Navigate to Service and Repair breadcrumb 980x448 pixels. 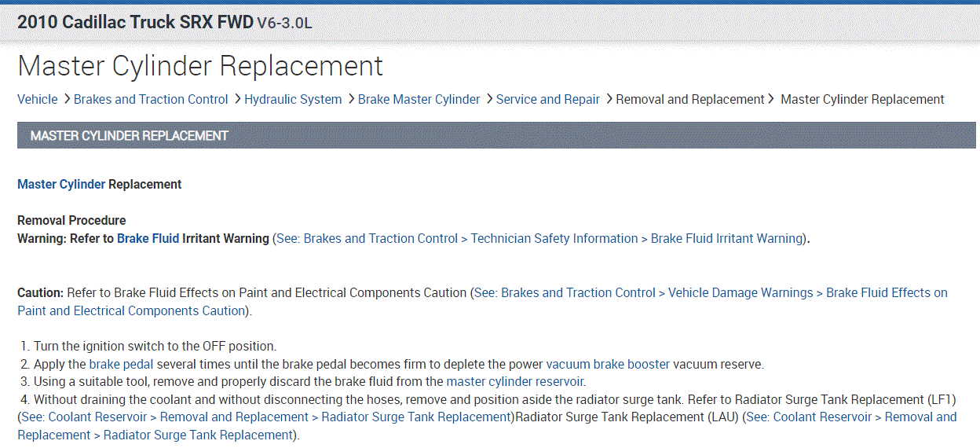548,99
